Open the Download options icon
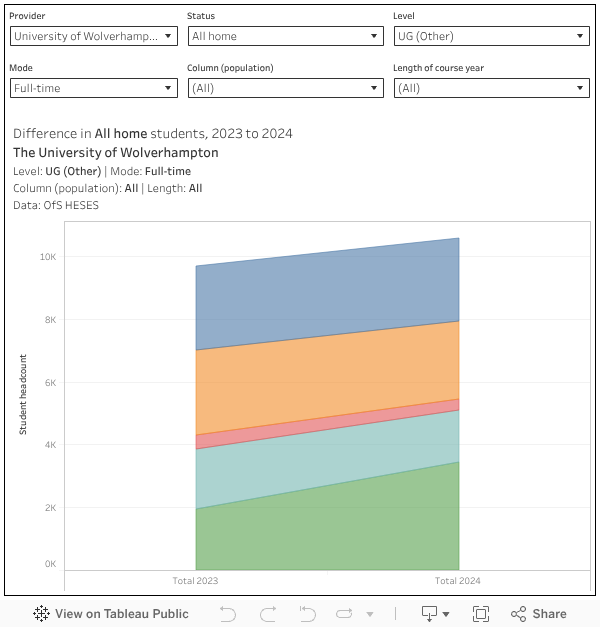Viewport: 600px width, 627px height. pos(435,614)
